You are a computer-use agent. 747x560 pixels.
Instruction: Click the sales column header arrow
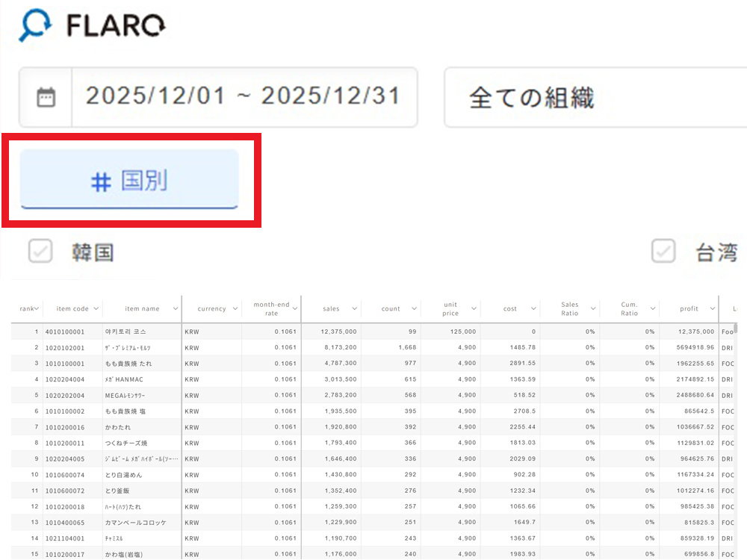pos(355,308)
